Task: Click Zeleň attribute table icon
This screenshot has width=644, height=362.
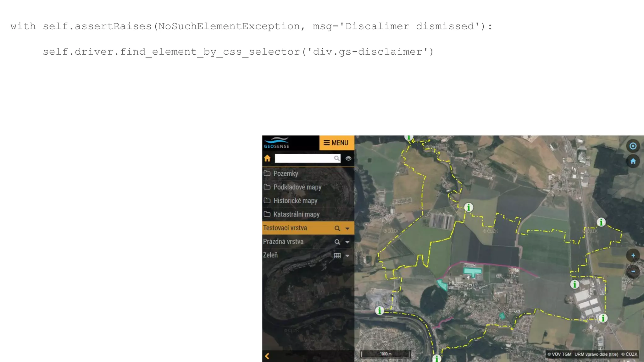Action: point(337,256)
